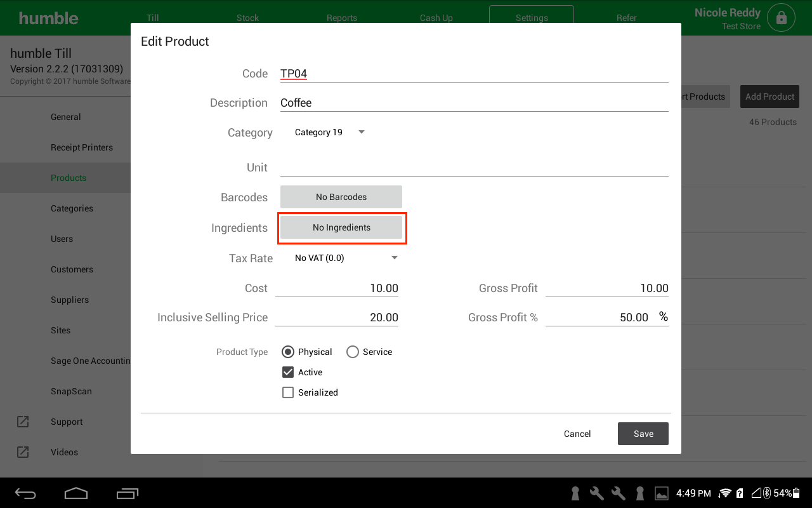Screen dimensions: 812x508
Task: Open General settings in sidebar
Action: tap(65, 117)
